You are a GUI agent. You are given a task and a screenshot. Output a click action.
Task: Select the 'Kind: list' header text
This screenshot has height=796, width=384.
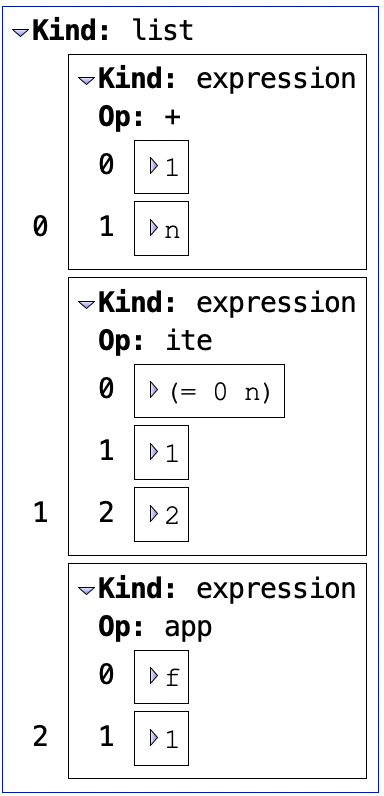coord(113,30)
